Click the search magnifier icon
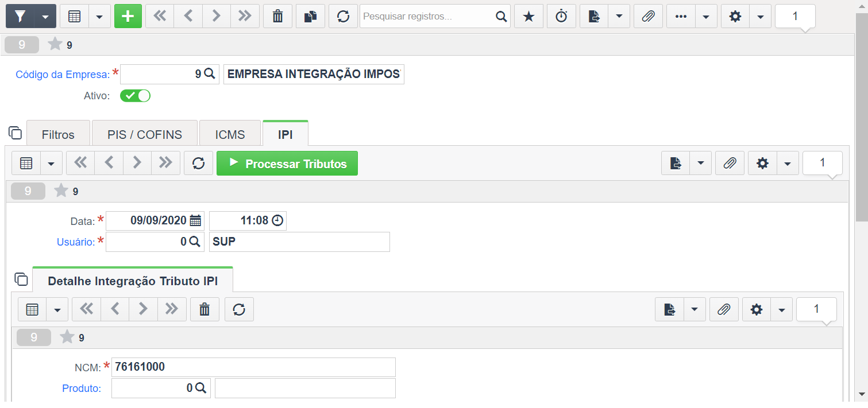 tap(501, 16)
